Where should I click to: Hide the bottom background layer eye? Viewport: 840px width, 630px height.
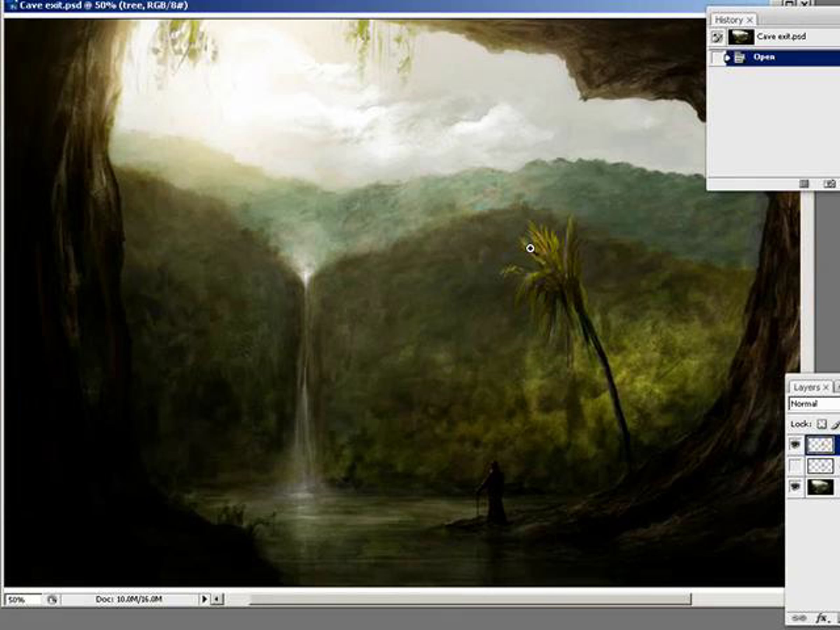click(x=795, y=486)
